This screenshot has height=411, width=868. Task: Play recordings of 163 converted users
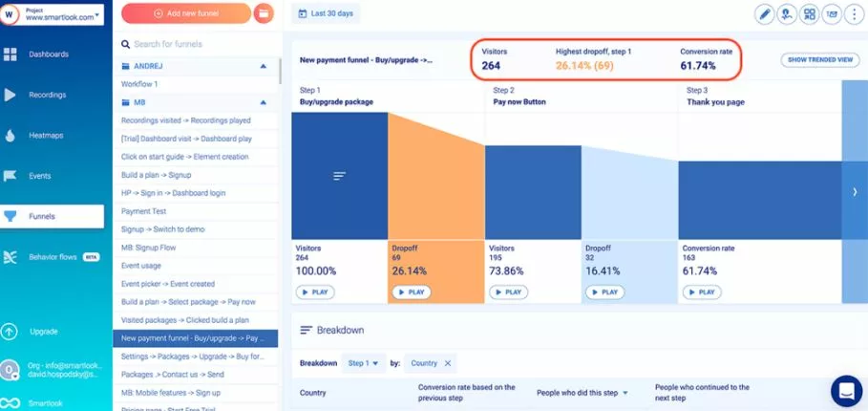[702, 292]
